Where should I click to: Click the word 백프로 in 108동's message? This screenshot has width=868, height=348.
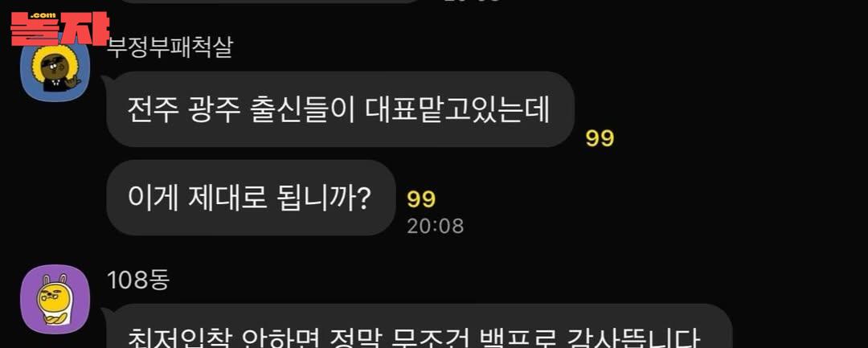(518, 338)
